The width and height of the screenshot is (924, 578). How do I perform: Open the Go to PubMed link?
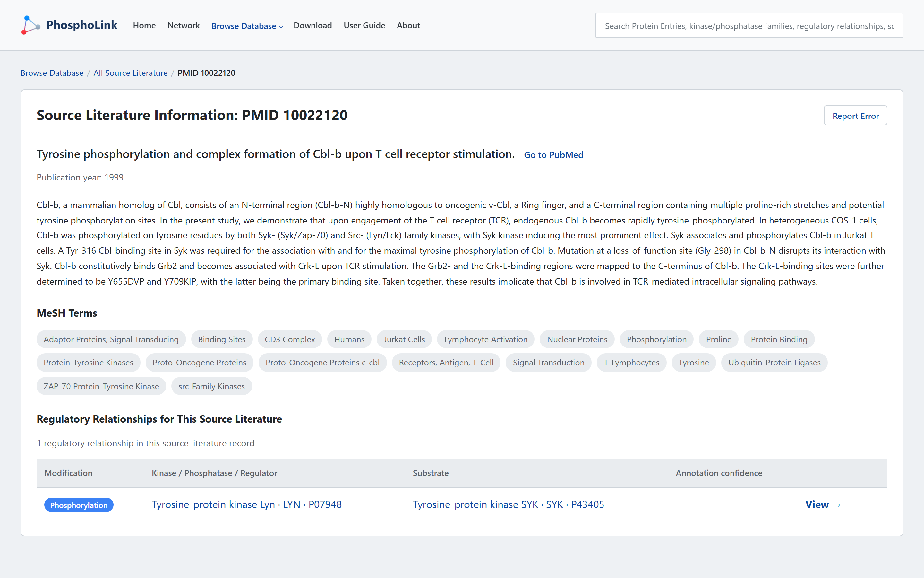click(554, 155)
